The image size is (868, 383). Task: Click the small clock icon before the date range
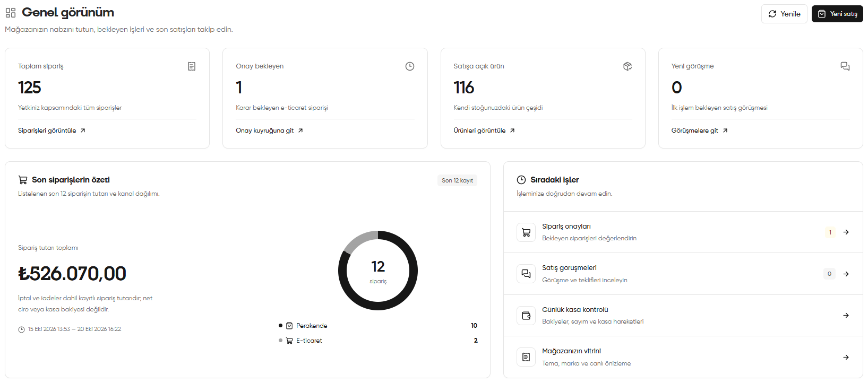click(21, 329)
